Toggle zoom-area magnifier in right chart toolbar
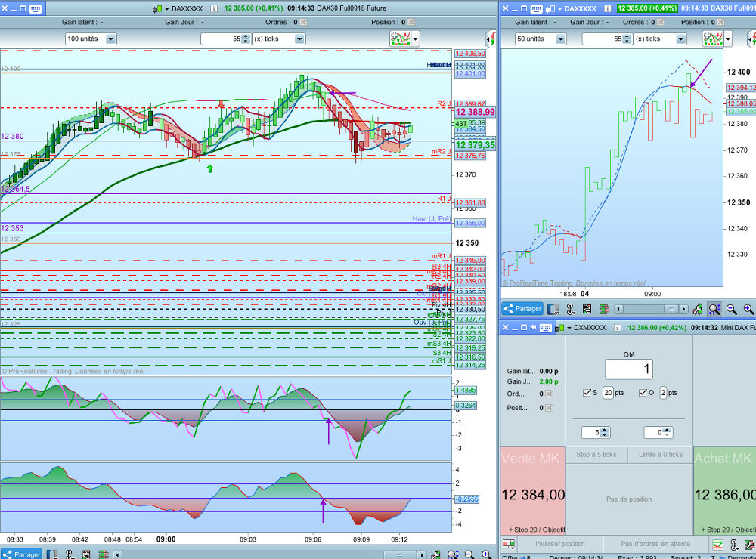Viewport: 756px width, 559px height. (x=714, y=309)
